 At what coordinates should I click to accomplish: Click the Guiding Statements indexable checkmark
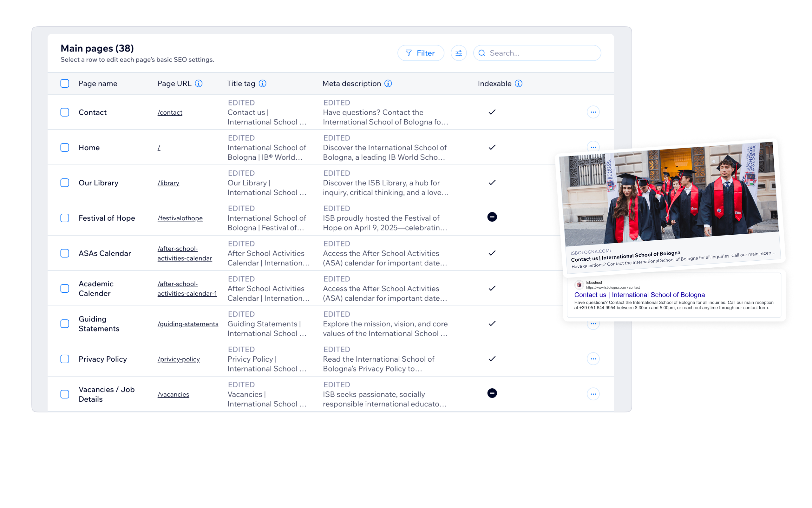[492, 324]
